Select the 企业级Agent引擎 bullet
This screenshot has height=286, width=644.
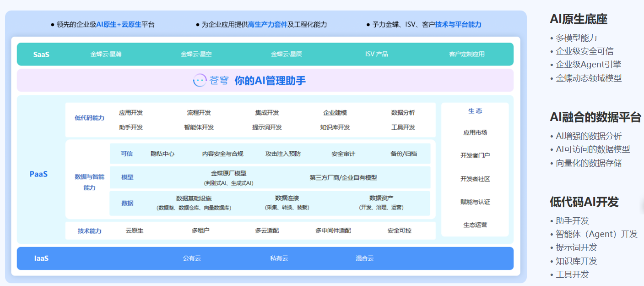coord(588,65)
